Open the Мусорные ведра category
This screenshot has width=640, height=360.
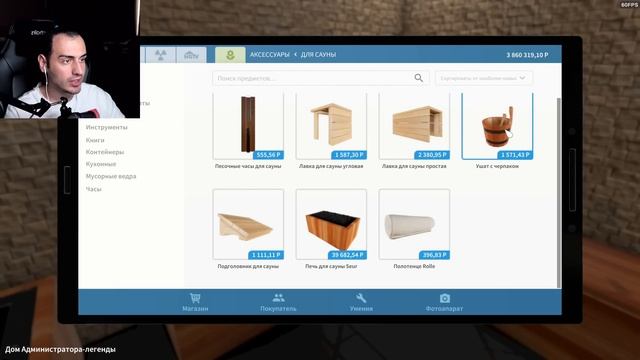pyautogui.click(x=111, y=176)
